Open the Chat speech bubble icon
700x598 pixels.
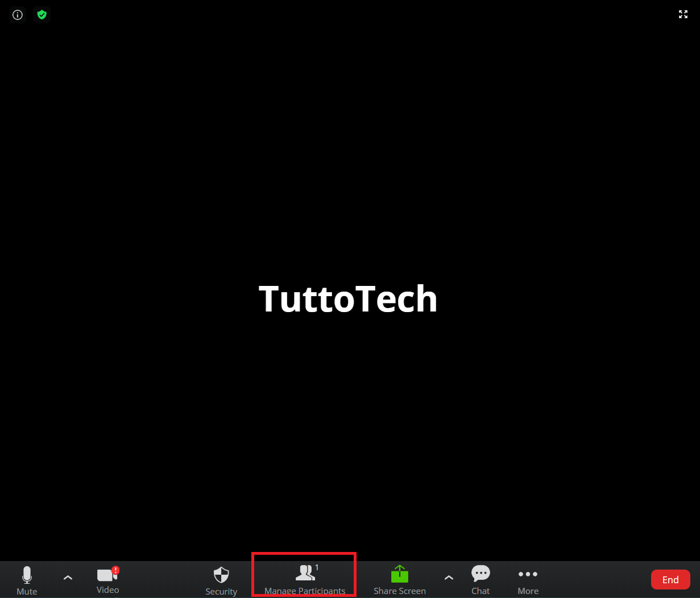pyautogui.click(x=481, y=574)
